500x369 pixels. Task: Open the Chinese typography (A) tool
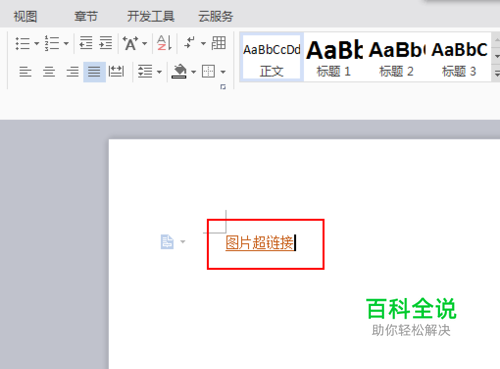tap(130, 43)
